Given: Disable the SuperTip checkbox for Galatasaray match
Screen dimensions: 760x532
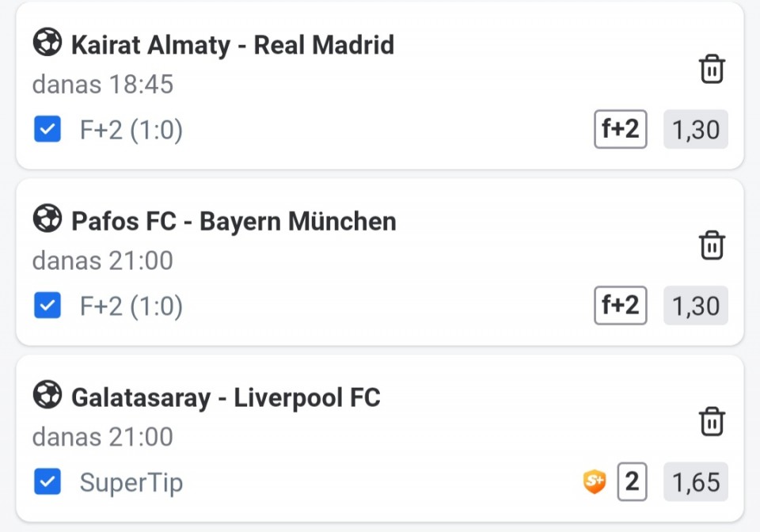Looking at the screenshot, I should pos(47,481).
